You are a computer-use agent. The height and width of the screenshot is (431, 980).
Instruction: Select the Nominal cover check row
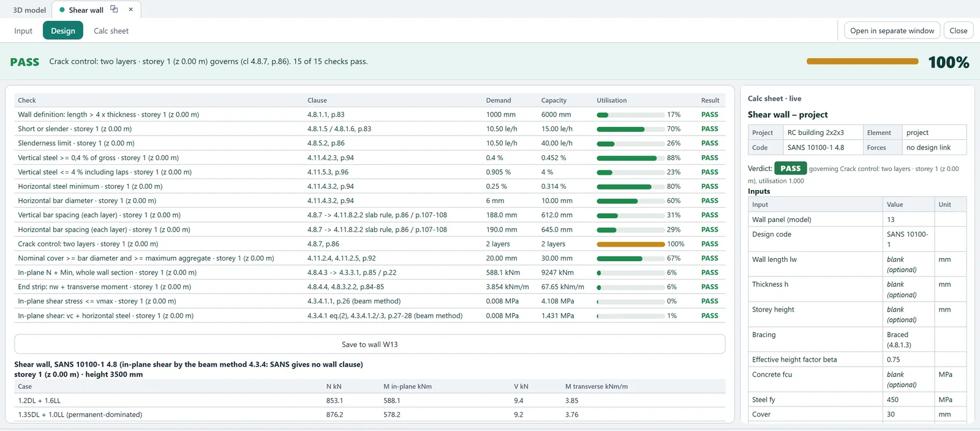pos(370,258)
